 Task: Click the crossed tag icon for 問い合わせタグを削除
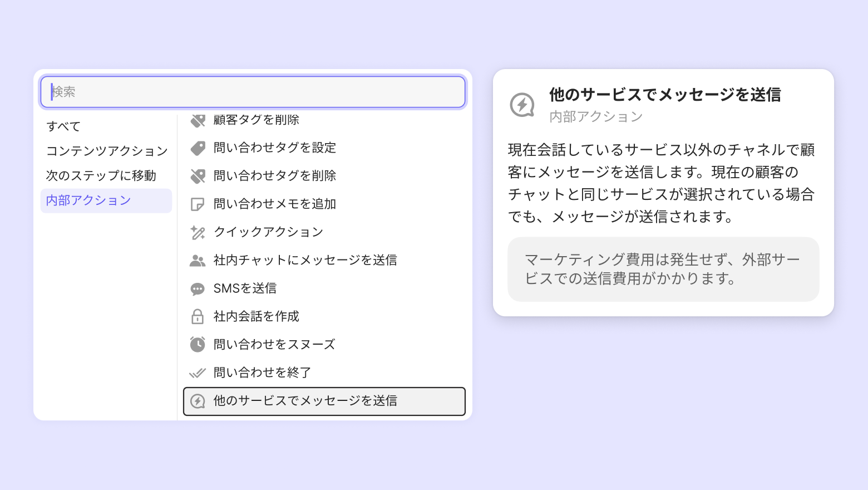(x=198, y=176)
